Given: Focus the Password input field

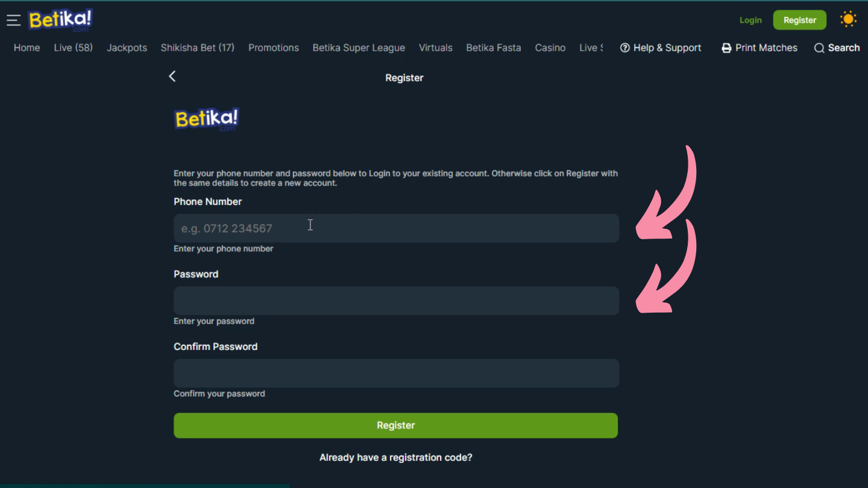Looking at the screenshot, I should (396, 301).
